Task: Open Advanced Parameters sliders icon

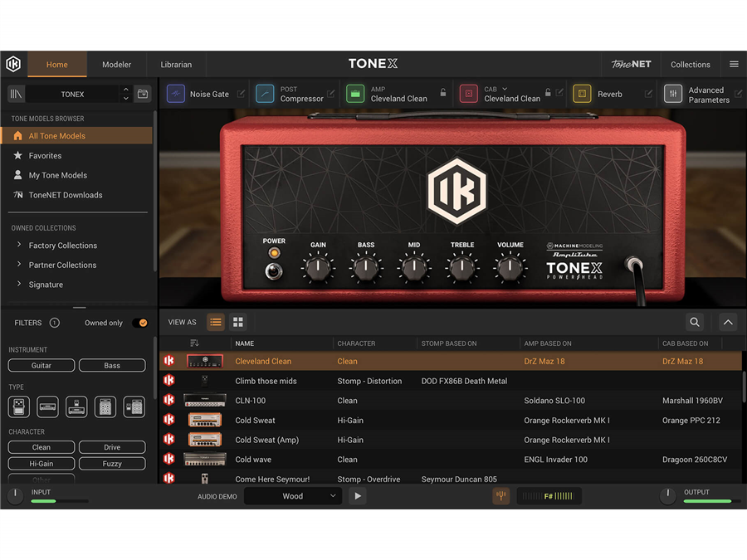Action: 673,94
